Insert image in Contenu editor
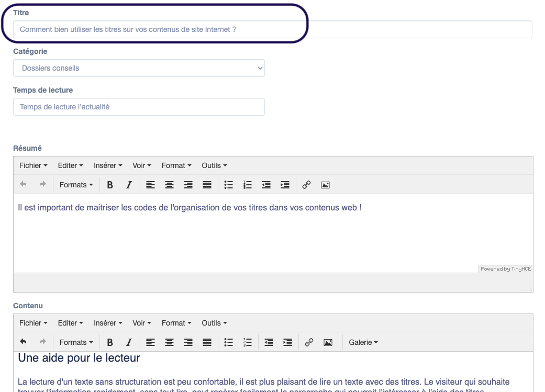 [x=328, y=342]
